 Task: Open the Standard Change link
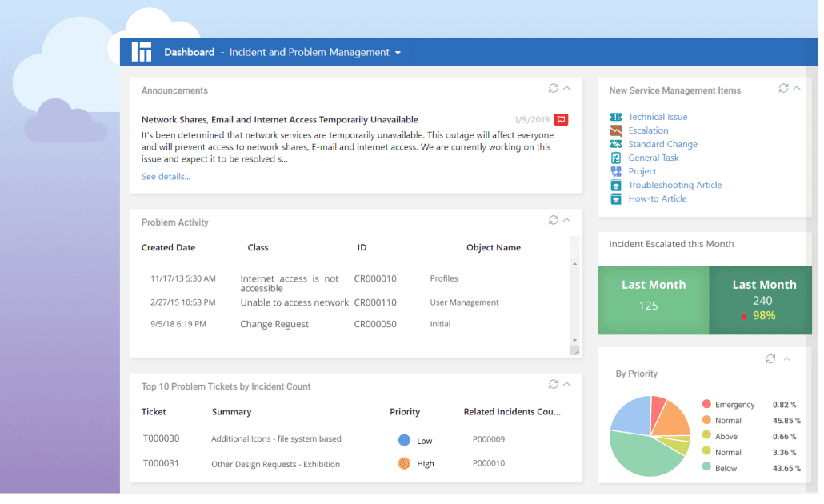click(x=662, y=144)
